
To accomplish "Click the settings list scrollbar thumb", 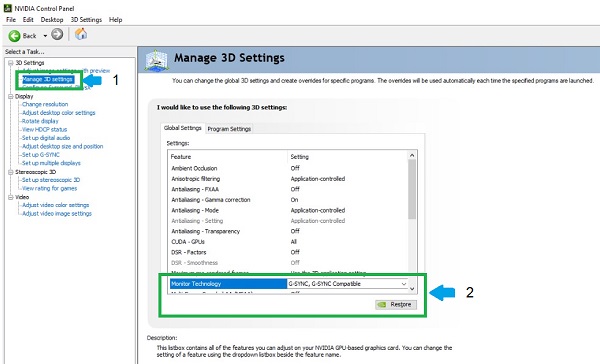I will 412,189.
